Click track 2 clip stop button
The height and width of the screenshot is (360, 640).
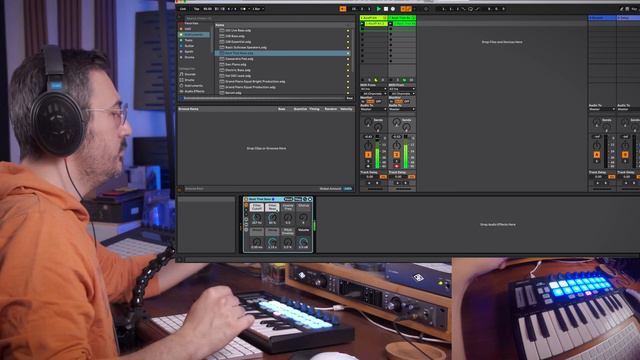[391, 80]
